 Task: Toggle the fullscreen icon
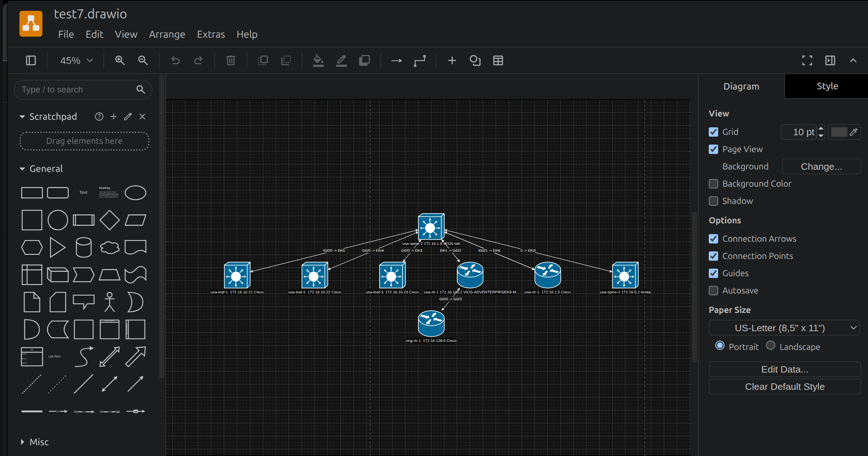(807, 60)
